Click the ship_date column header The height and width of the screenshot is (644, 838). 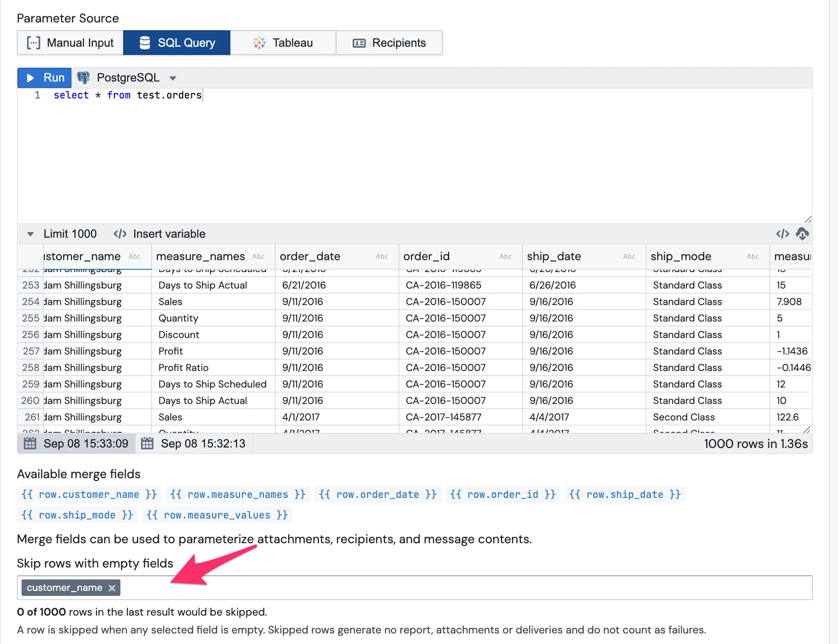(584, 257)
